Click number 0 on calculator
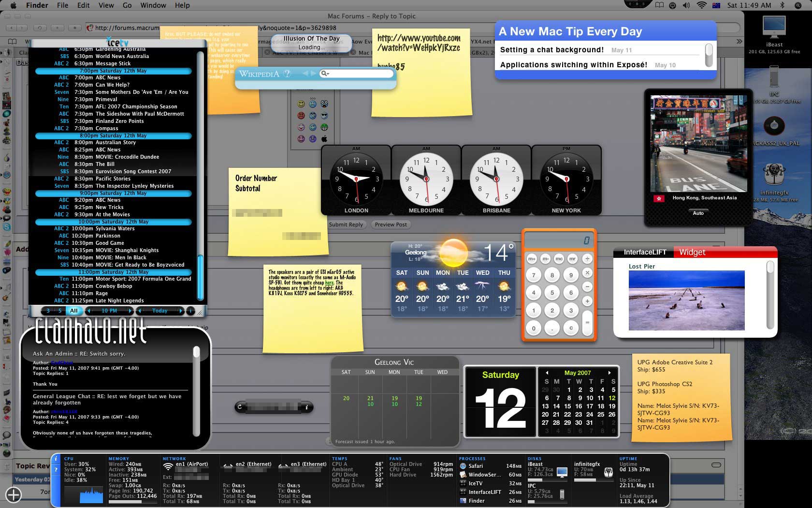Screen dimensions: 812x508 [x=534, y=328]
